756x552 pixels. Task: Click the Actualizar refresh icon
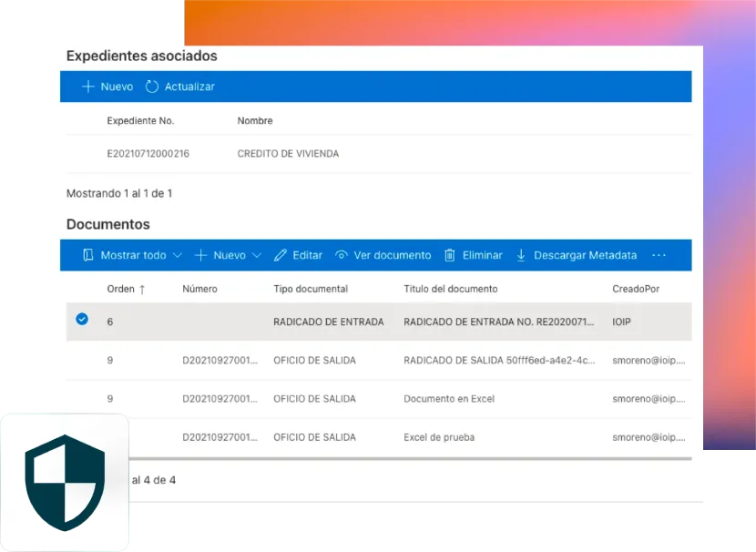click(152, 87)
